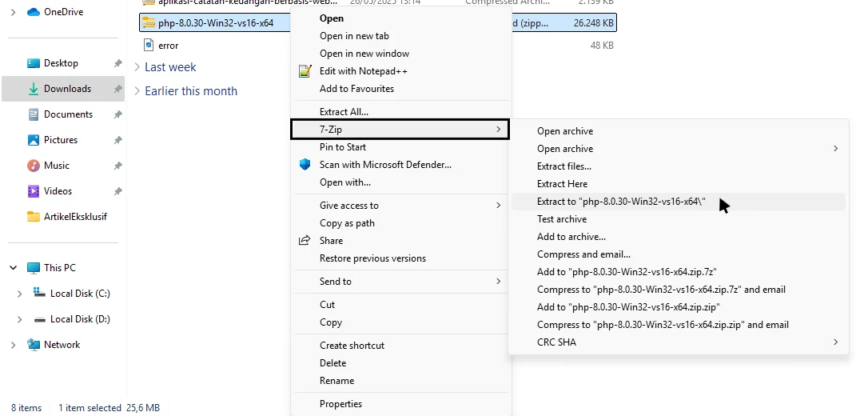This screenshot has height=416, width=868.
Task: Click the zip folder icon of php-8.0.30 file
Action: click(x=149, y=22)
